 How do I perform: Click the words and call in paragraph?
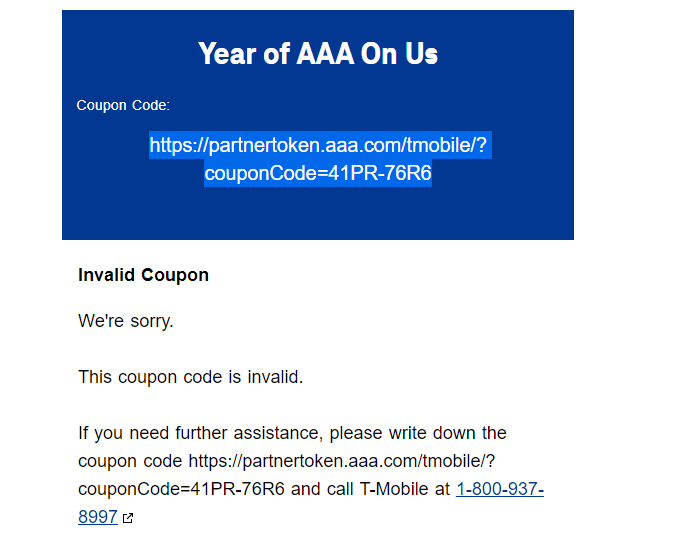pyautogui.click(x=322, y=489)
